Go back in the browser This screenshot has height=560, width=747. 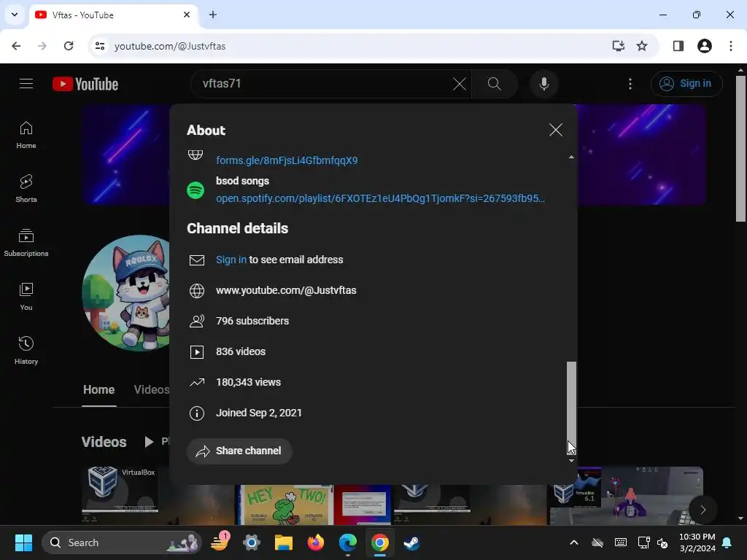click(x=16, y=46)
